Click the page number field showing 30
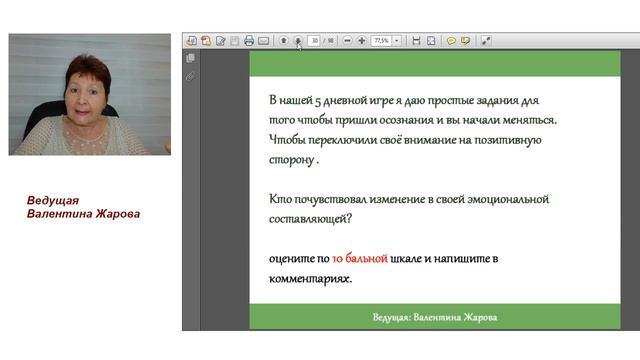Viewport: 640px width, 360px height. pyautogui.click(x=314, y=40)
